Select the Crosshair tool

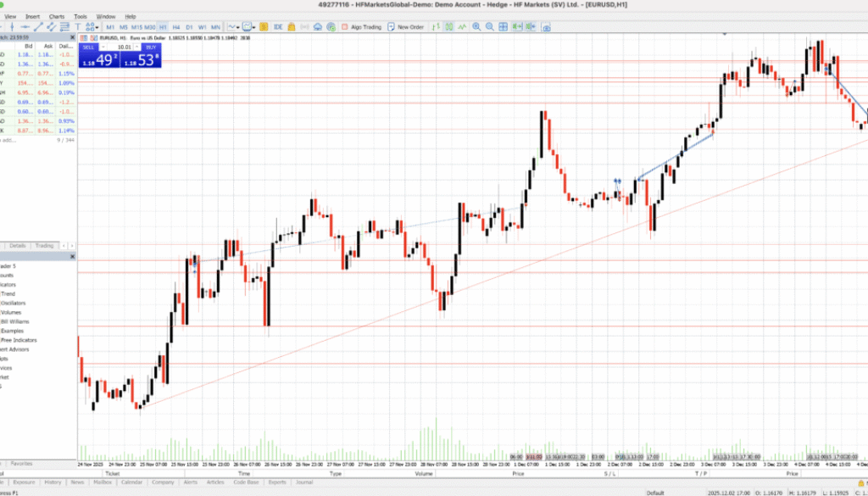click(x=12, y=26)
